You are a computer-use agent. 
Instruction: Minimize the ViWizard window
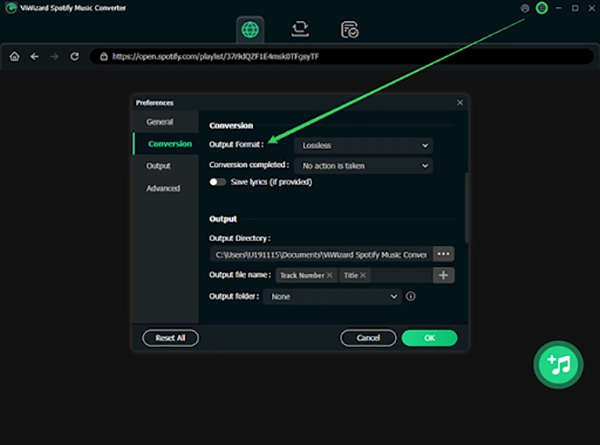point(558,8)
